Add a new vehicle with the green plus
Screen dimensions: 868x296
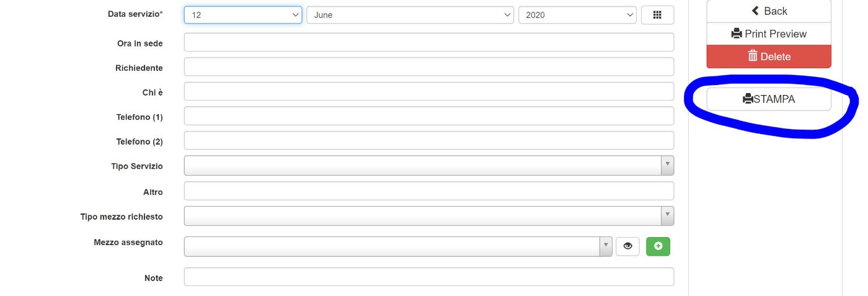(x=658, y=246)
